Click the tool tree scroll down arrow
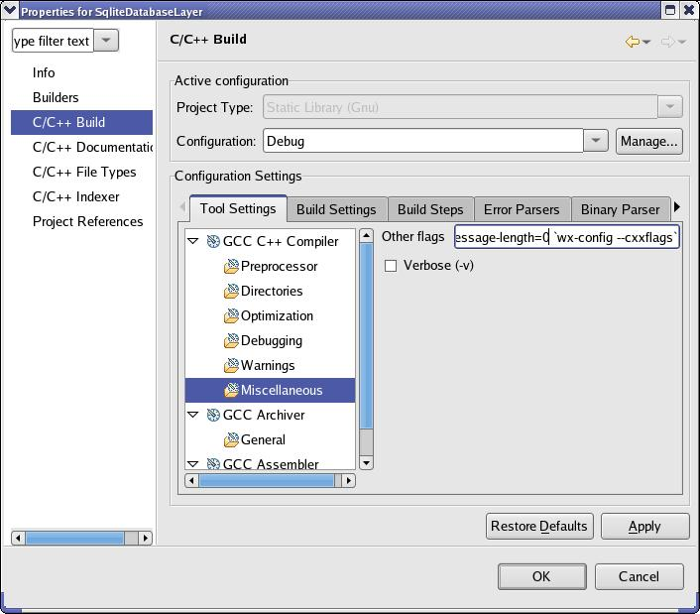This screenshot has width=700, height=614. (366, 462)
